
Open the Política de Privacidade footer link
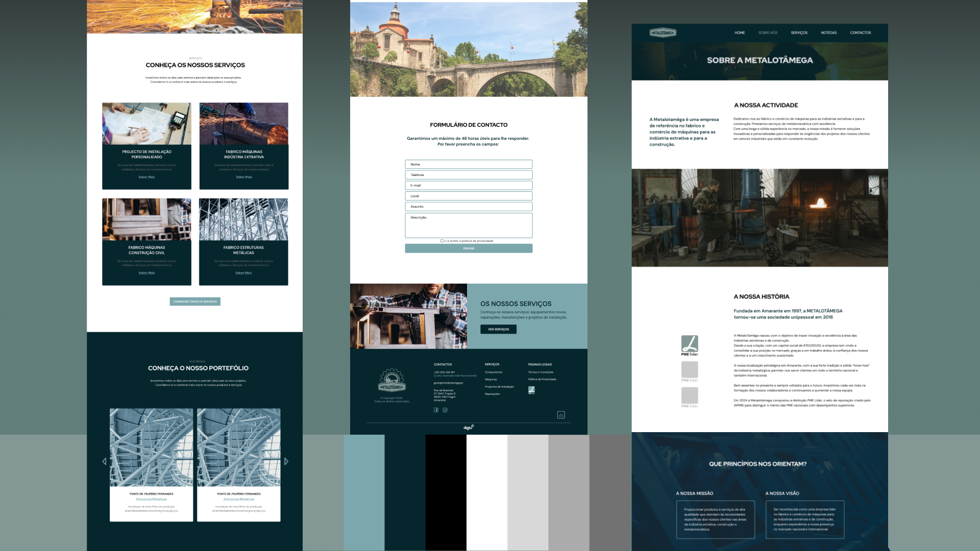(x=542, y=380)
